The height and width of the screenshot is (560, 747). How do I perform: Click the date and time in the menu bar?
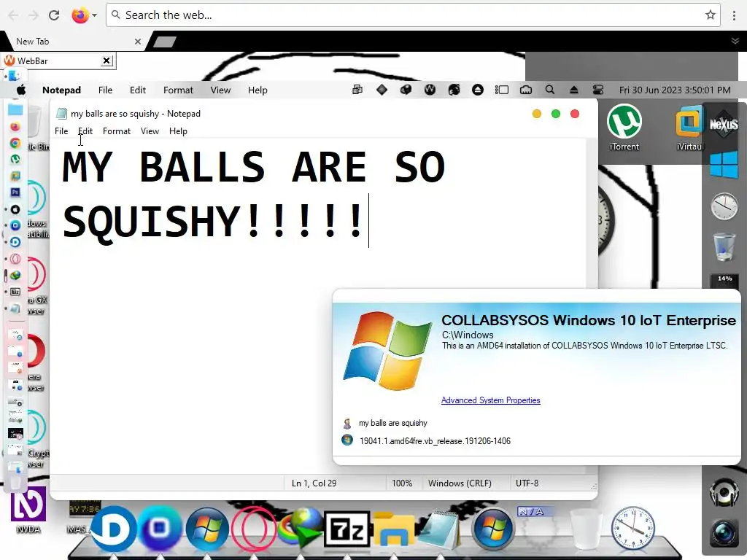pyautogui.click(x=675, y=90)
